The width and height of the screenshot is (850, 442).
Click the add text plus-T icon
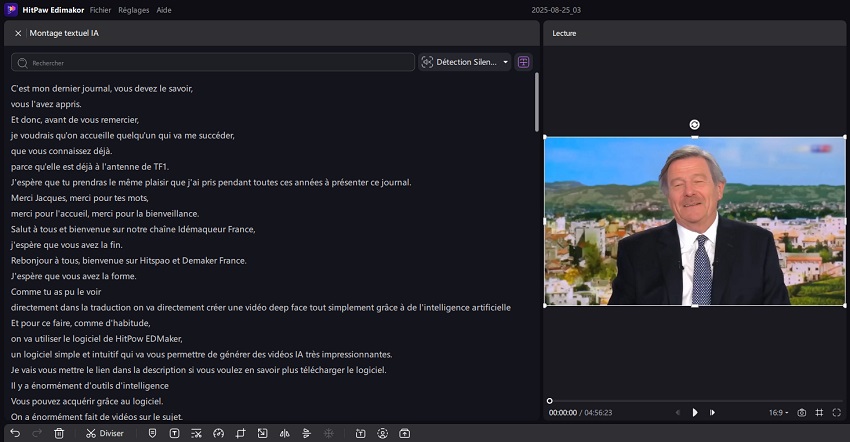360,433
